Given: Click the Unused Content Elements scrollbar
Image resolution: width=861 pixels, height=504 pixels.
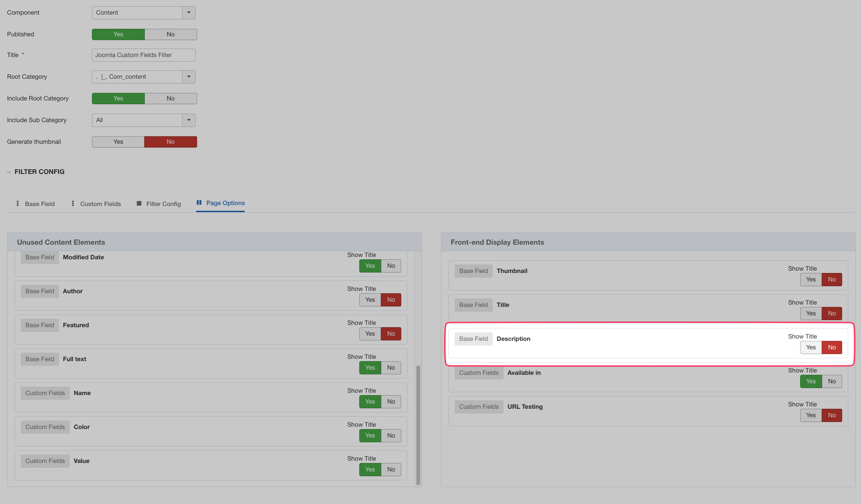Looking at the screenshot, I should point(418,424).
